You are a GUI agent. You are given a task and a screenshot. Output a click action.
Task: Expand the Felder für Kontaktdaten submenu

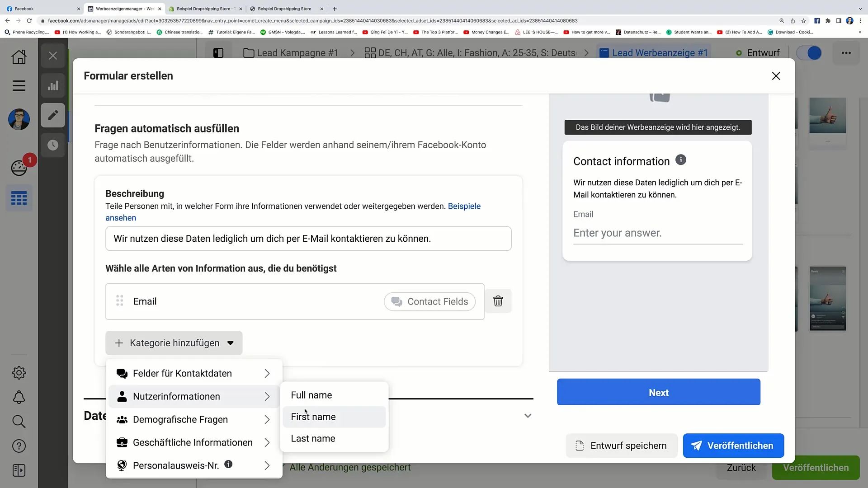pos(193,373)
